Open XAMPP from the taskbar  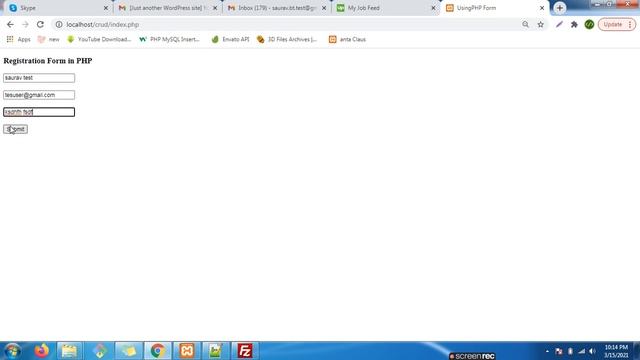[x=187, y=351]
